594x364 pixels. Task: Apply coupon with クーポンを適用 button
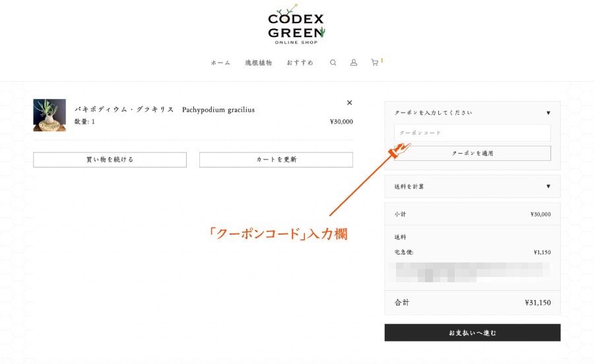pyautogui.click(x=472, y=153)
